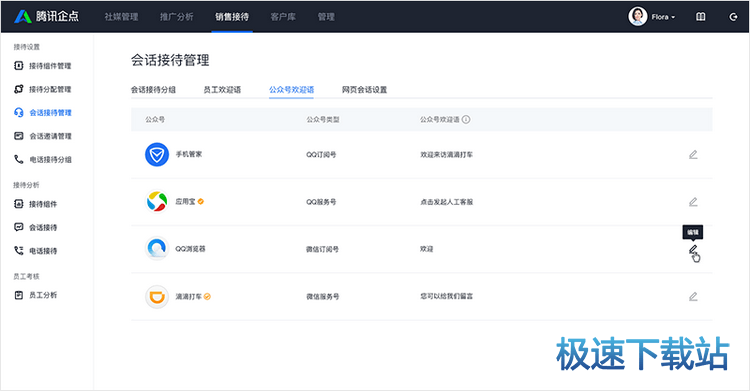750x391 pixels.
Task: Click the 会话接待 chat icon
Action: (x=19, y=227)
